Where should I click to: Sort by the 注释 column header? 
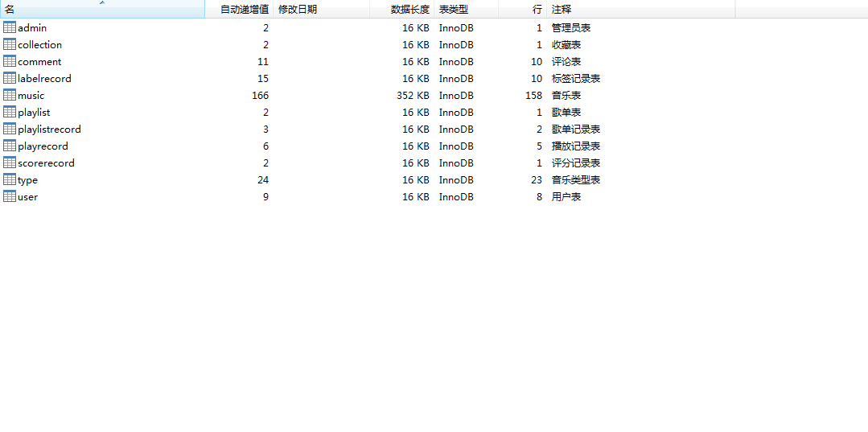coord(641,10)
